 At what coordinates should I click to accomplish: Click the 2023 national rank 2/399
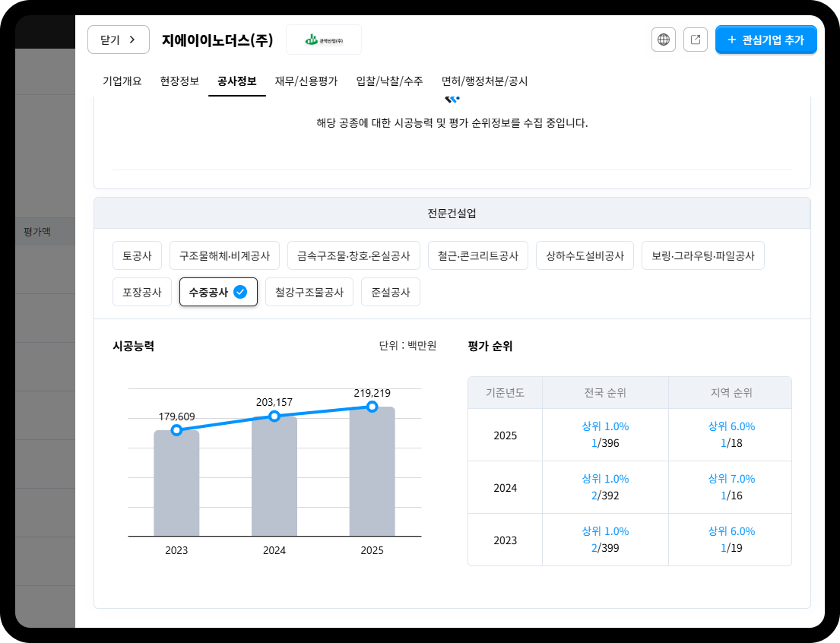click(605, 548)
